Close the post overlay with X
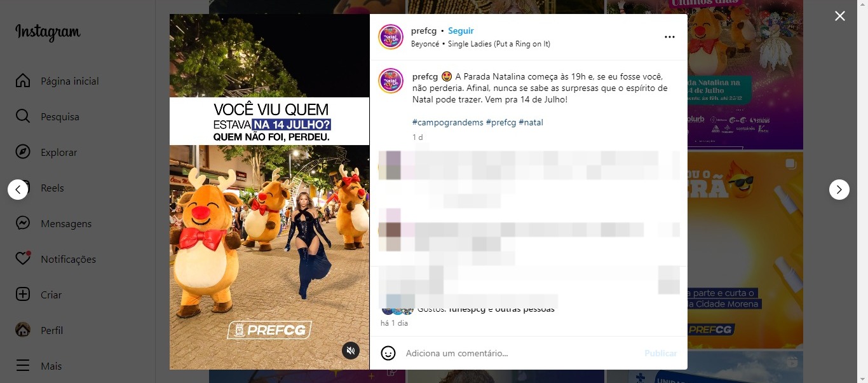This screenshot has height=383, width=868. [840, 16]
